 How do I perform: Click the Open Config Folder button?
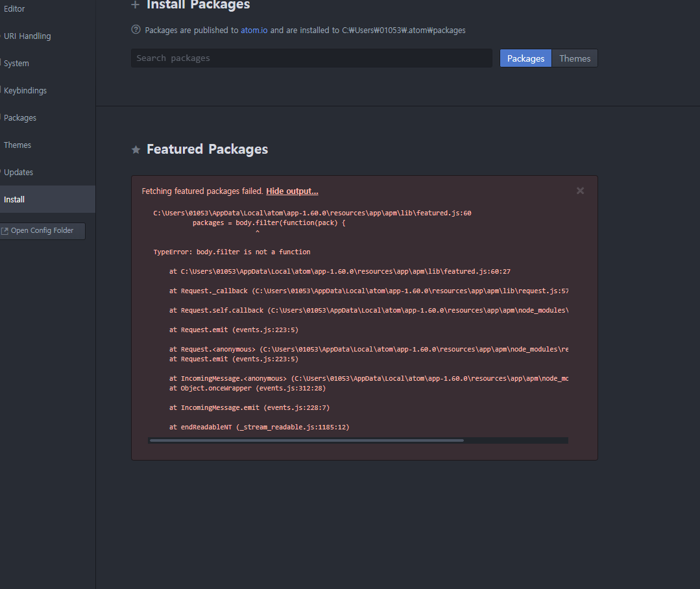tap(42, 231)
